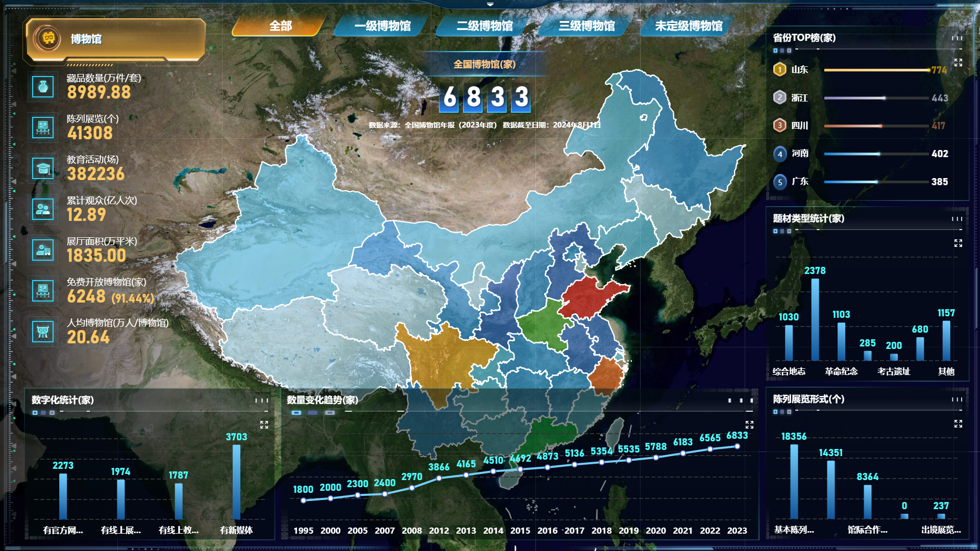Expand the 数字化统计 chart to fullscreen
This screenshot has height=551, width=980.
(x=264, y=424)
